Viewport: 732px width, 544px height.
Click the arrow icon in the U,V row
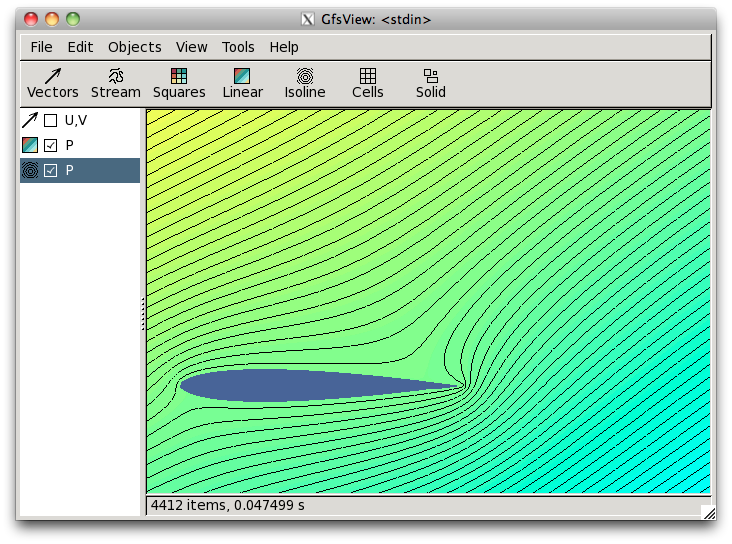(30, 120)
